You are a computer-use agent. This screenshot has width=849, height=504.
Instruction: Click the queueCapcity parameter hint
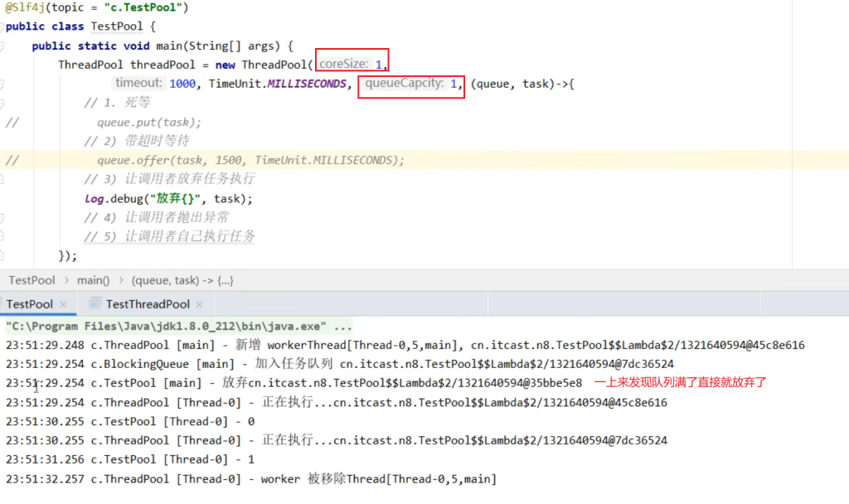(404, 83)
